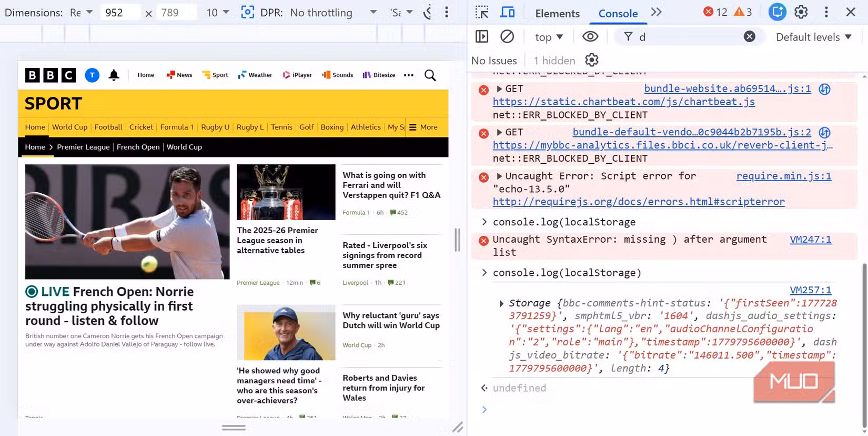The width and height of the screenshot is (868, 436).
Task: Click the capture screenshot icon in device toolbar
Action: tap(247, 12)
